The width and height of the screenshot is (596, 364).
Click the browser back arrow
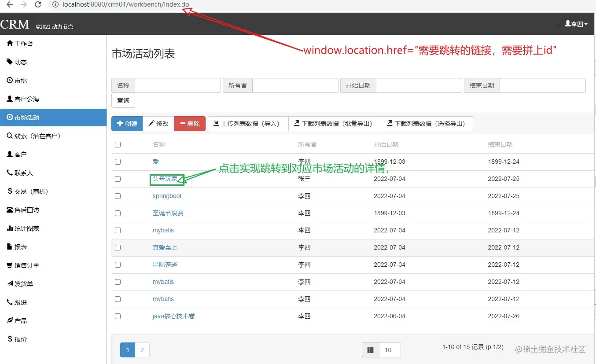pyautogui.click(x=10, y=5)
